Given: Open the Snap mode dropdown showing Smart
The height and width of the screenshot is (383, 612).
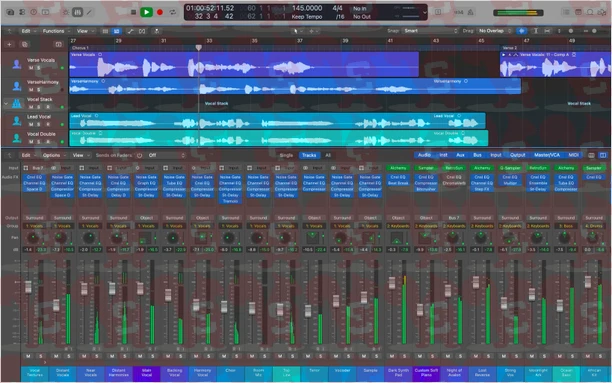Looking at the screenshot, I should (x=430, y=30).
